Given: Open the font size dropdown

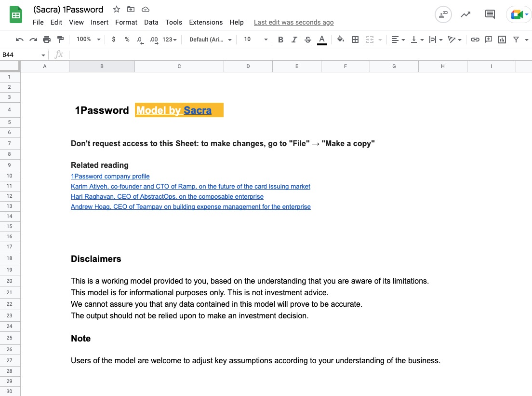Looking at the screenshot, I should pyautogui.click(x=256, y=40).
